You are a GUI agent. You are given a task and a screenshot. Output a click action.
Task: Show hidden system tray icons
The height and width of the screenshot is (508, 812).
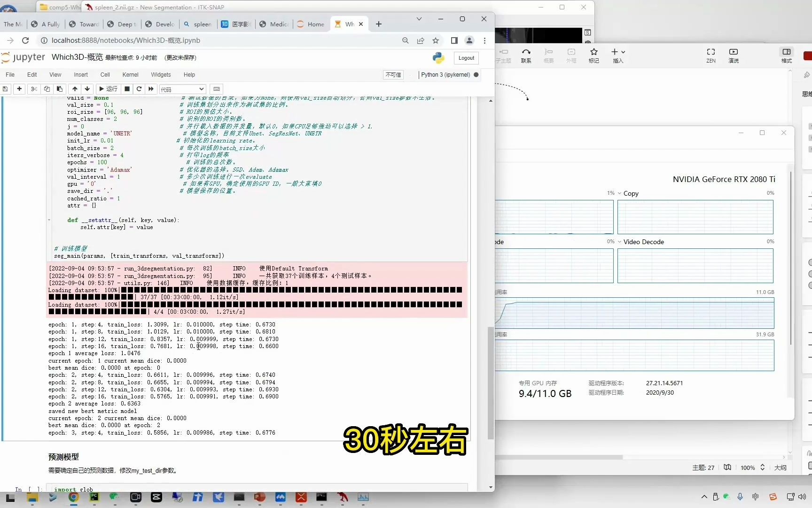pyautogui.click(x=704, y=497)
